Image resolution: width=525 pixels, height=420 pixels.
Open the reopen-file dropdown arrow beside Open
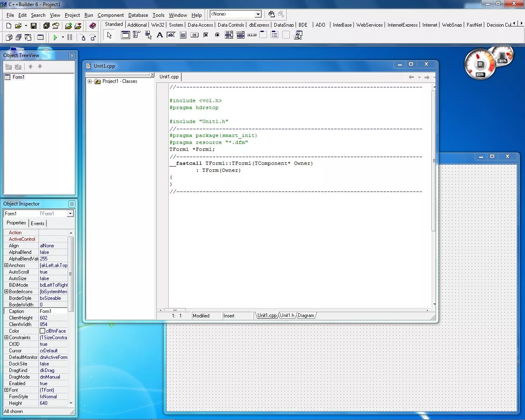tap(26, 26)
